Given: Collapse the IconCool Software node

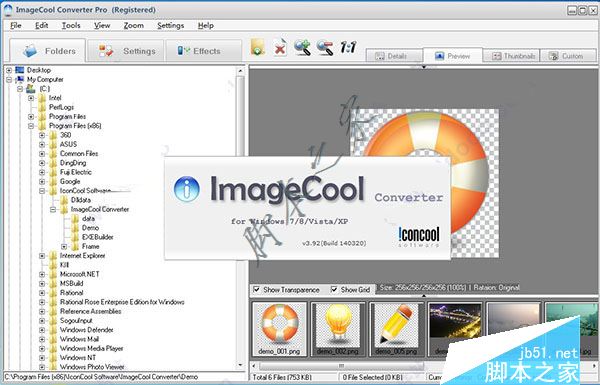Looking at the screenshot, I should (x=42, y=191).
